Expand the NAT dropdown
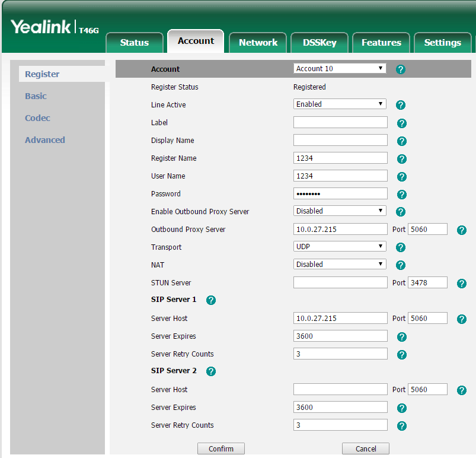The image size is (476, 458). tap(340, 265)
